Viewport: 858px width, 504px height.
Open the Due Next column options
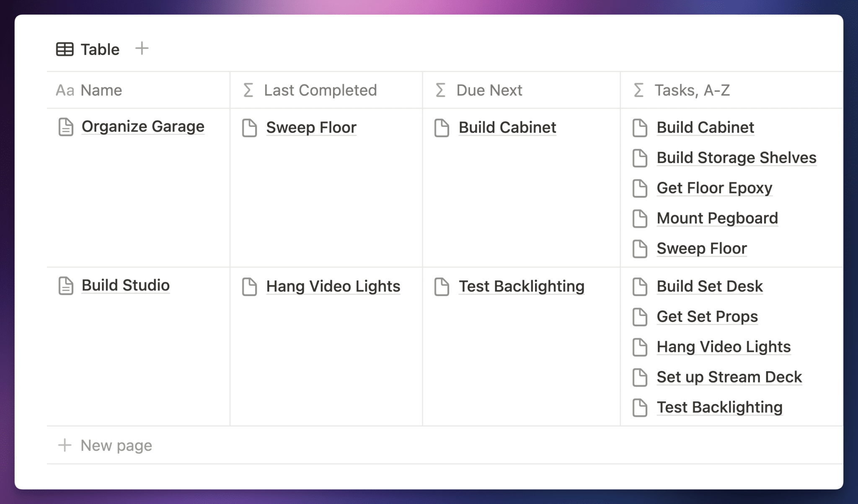point(489,90)
